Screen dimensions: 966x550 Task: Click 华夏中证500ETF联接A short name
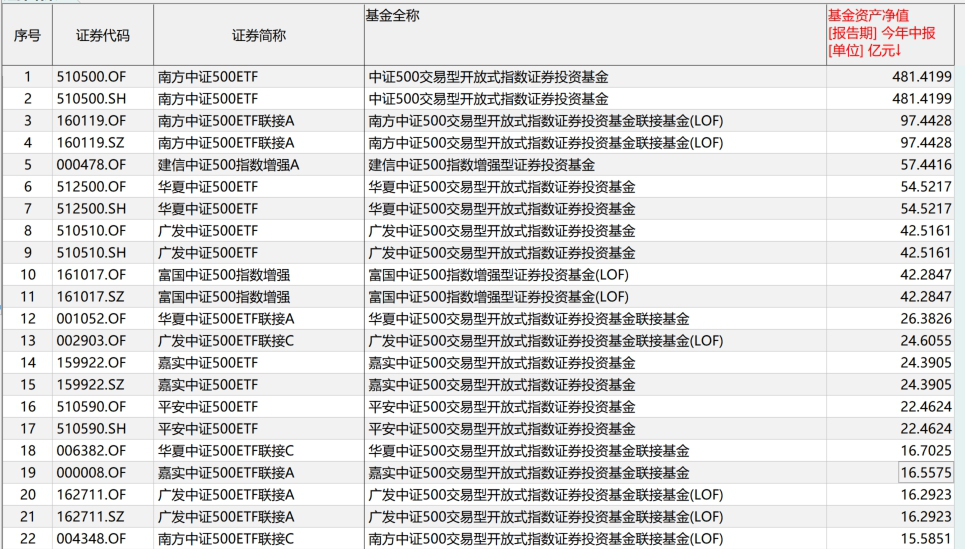click(226, 319)
